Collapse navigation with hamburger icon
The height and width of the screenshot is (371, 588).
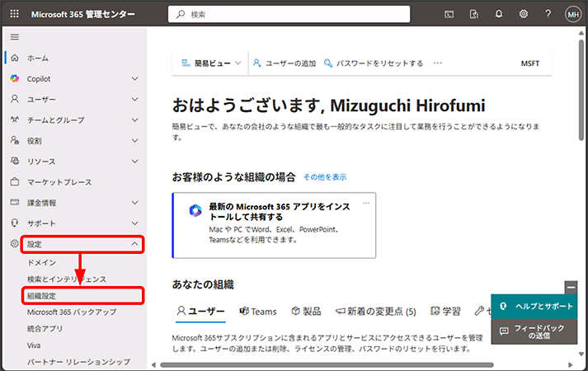[x=15, y=37]
